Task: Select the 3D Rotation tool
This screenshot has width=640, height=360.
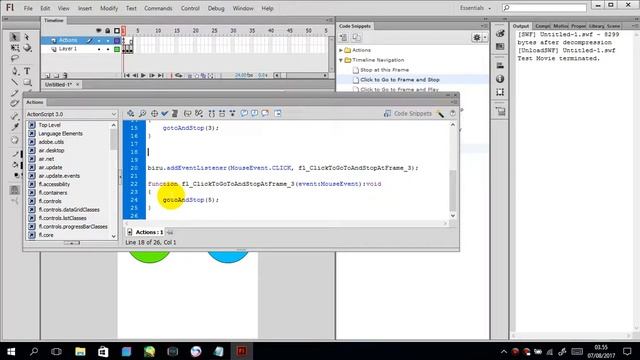Action: coord(27,48)
